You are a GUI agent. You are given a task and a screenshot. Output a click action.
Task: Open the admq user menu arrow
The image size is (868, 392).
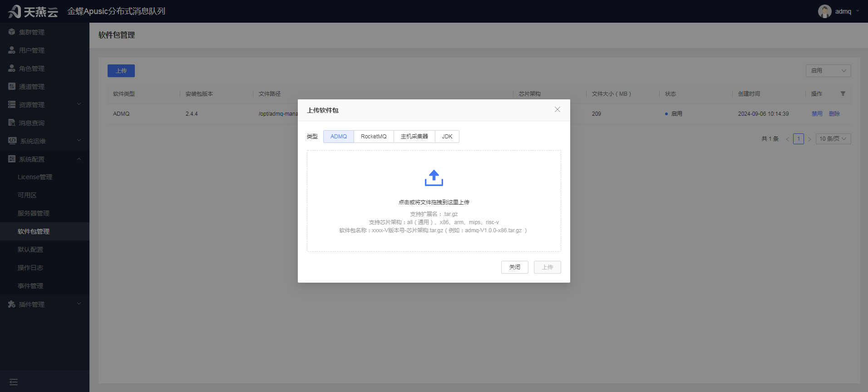pos(858,11)
